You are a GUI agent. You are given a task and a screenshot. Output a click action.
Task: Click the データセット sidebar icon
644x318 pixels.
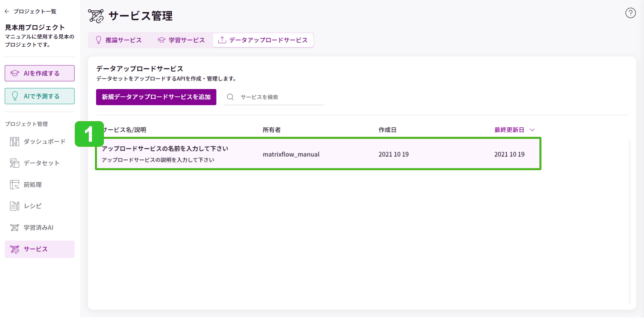click(14, 163)
